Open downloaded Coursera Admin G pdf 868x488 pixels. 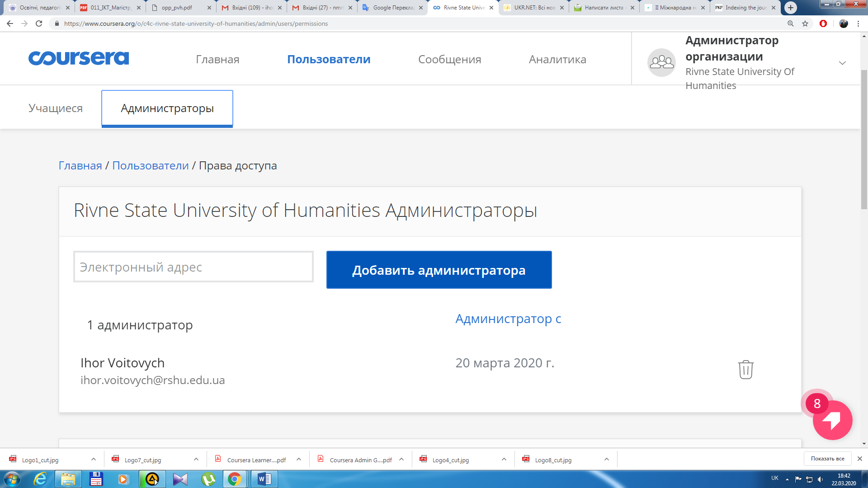click(x=361, y=460)
